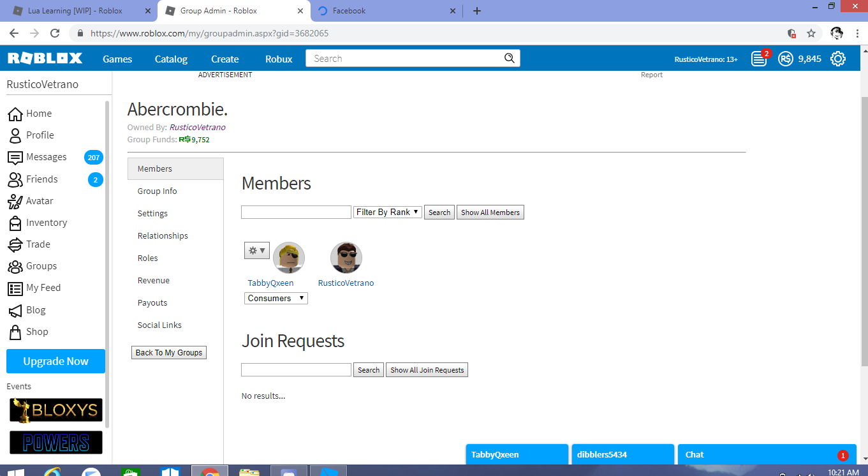Open Robux in the top navigation

pyautogui.click(x=279, y=59)
